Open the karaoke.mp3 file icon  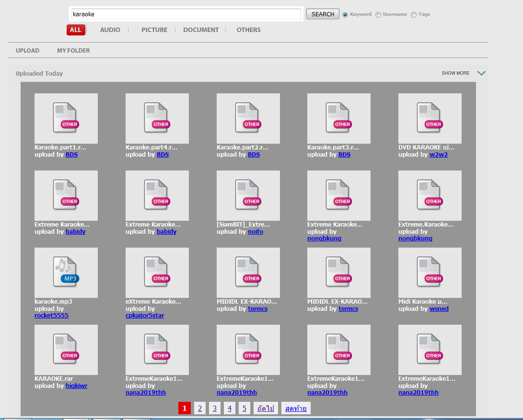tap(66, 272)
